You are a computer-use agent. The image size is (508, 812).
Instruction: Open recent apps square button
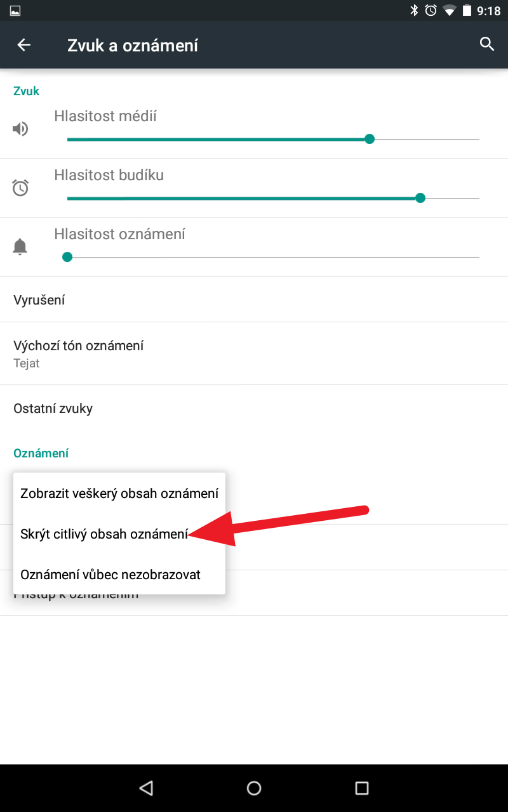pos(362,788)
